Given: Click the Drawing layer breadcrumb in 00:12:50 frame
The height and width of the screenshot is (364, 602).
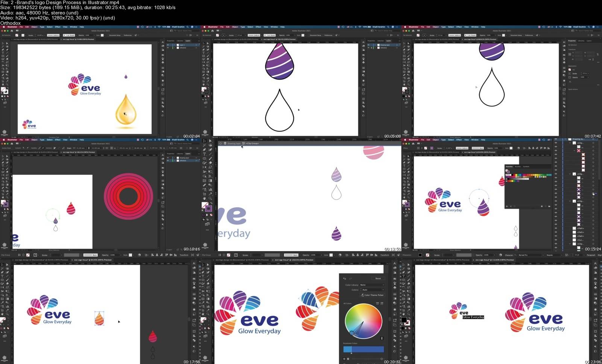Looking at the screenshot, I should coord(234,143).
